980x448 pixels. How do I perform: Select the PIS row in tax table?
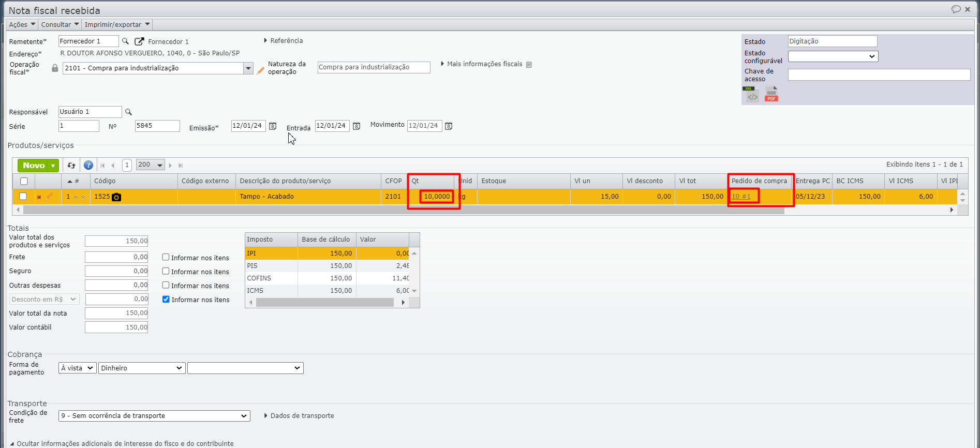click(328, 266)
